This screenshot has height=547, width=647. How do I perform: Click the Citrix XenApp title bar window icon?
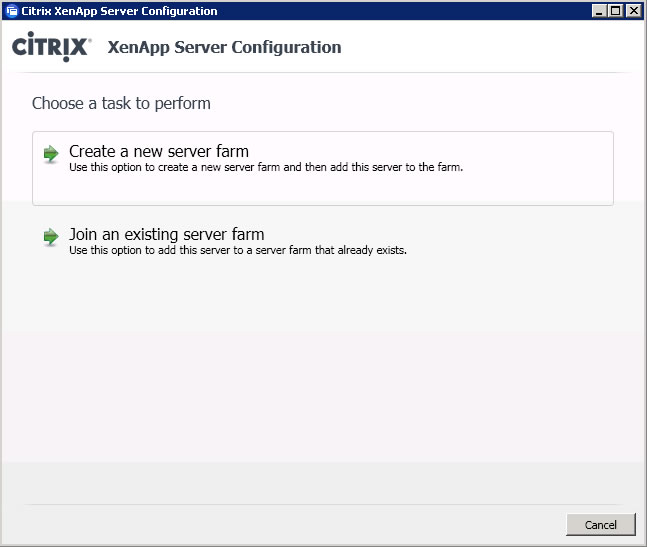pos(12,11)
